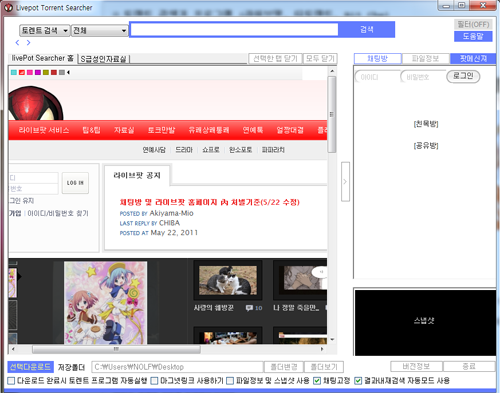This screenshot has height=393, width=500.
Task: Toggle the 필터(OFF) button
Action: click(473, 24)
